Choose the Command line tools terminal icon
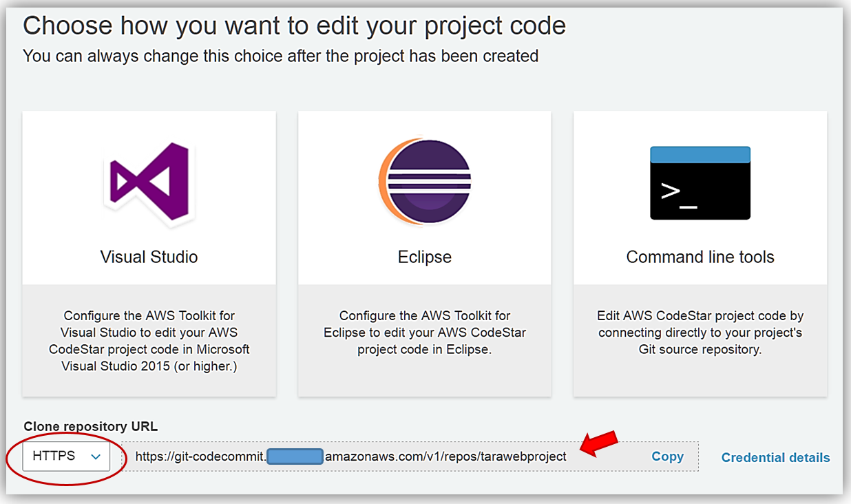Viewport: 851px width, 504px height. [700, 182]
